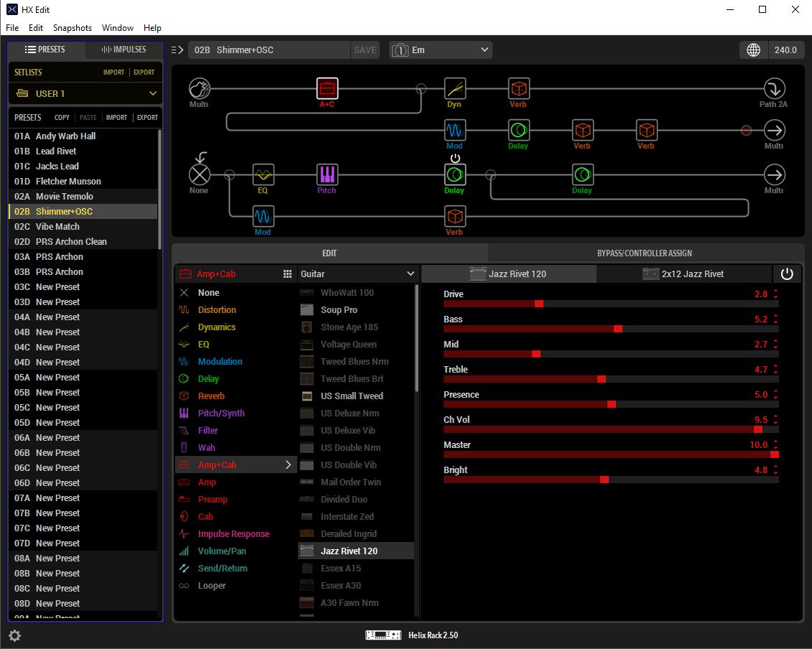Click setlists EXPORT button
812x649 pixels.
[x=144, y=73]
